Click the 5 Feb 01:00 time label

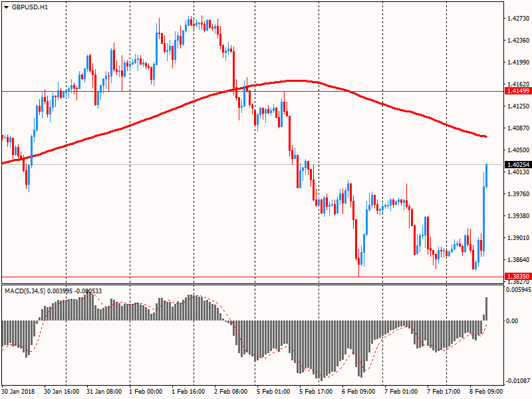[273, 391]
